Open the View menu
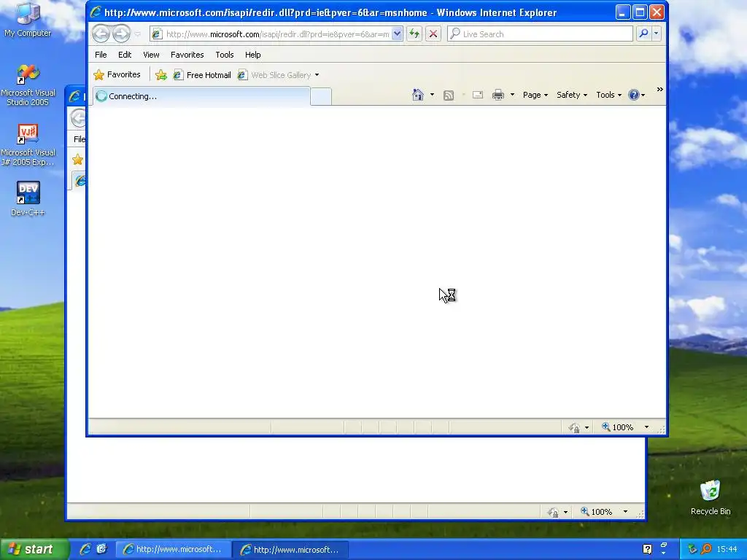 151,55
